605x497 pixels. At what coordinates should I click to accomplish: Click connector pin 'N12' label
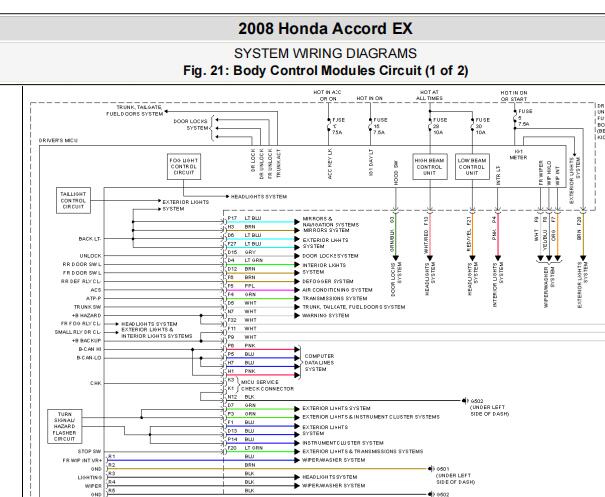coord(232,396)
